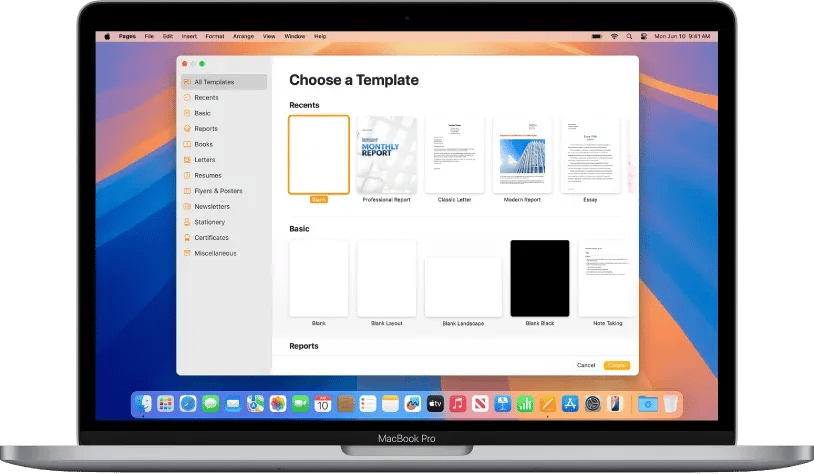Select the Blank Landscape template
Image resolution: width=814 pixels, height=474 pixels.
click(463, 287)
